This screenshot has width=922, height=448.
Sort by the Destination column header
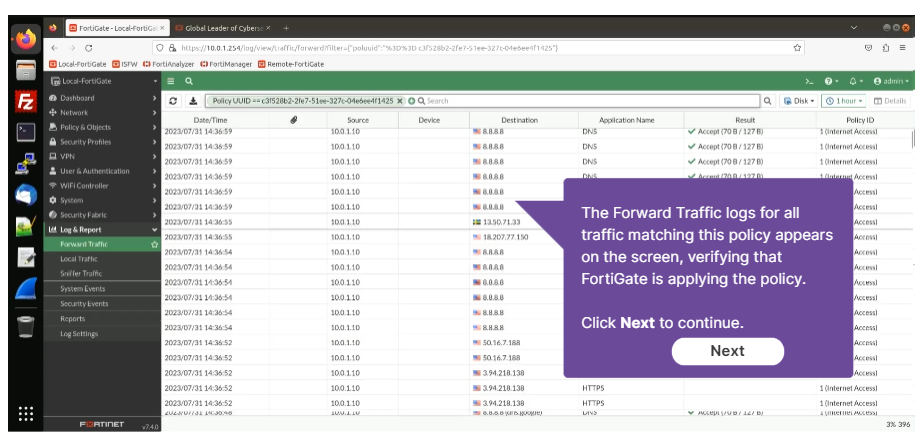519,120
